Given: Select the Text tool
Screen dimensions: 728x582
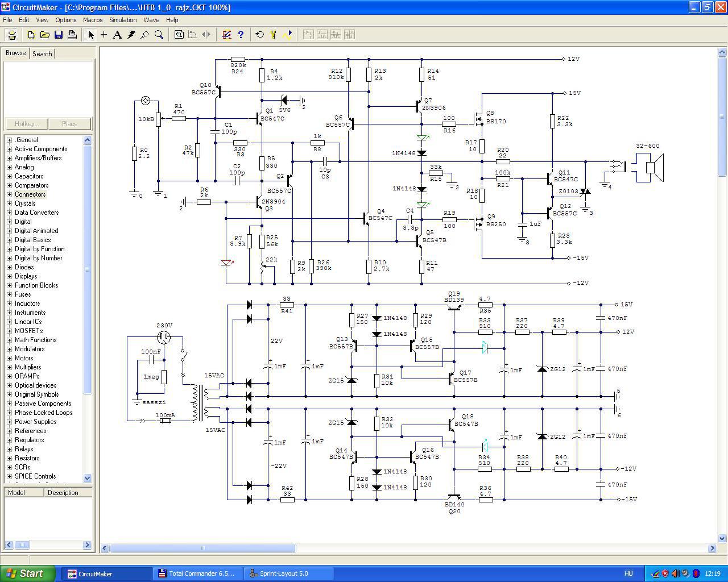Looking at the screenshot, I should [x=117, y=35].
